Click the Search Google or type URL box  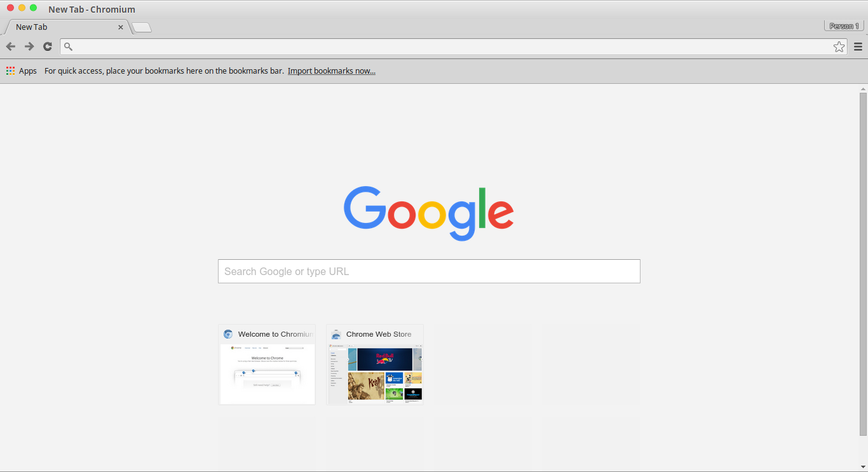pyautogui.click(x=429, y=271)
